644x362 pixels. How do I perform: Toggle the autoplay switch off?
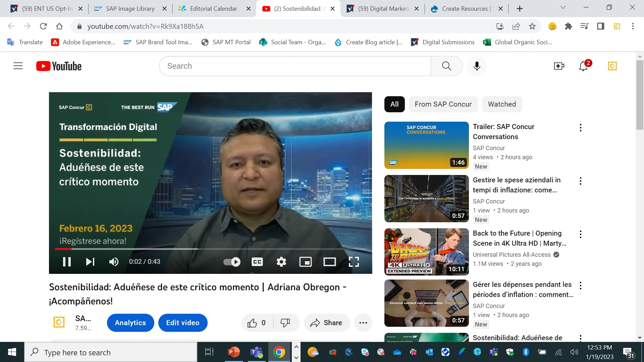(x=232, y=262)
